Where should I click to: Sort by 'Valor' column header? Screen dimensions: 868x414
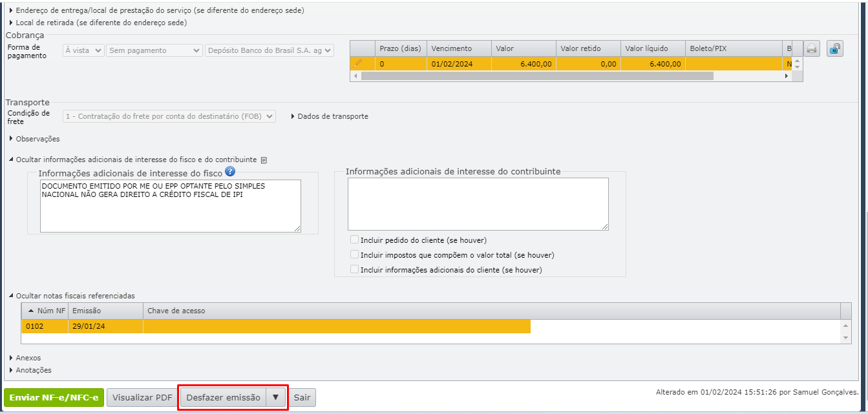tap(524, 48)
